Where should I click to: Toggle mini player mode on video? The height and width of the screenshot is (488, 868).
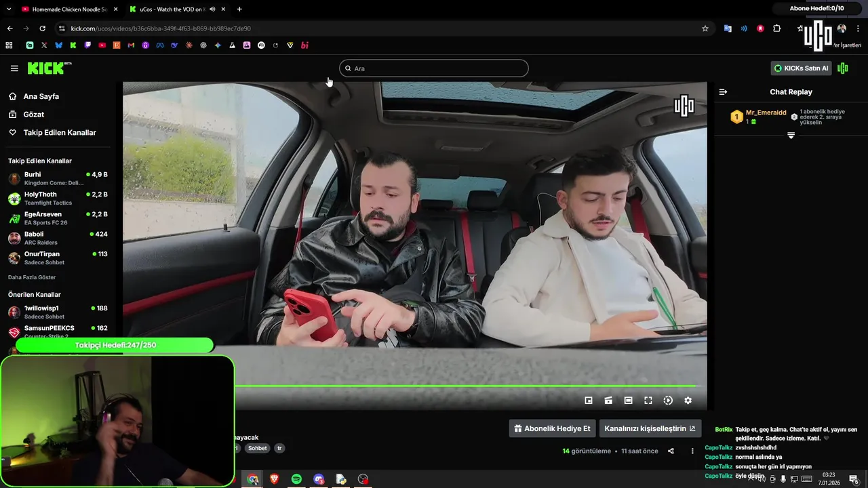coord(589,401)
